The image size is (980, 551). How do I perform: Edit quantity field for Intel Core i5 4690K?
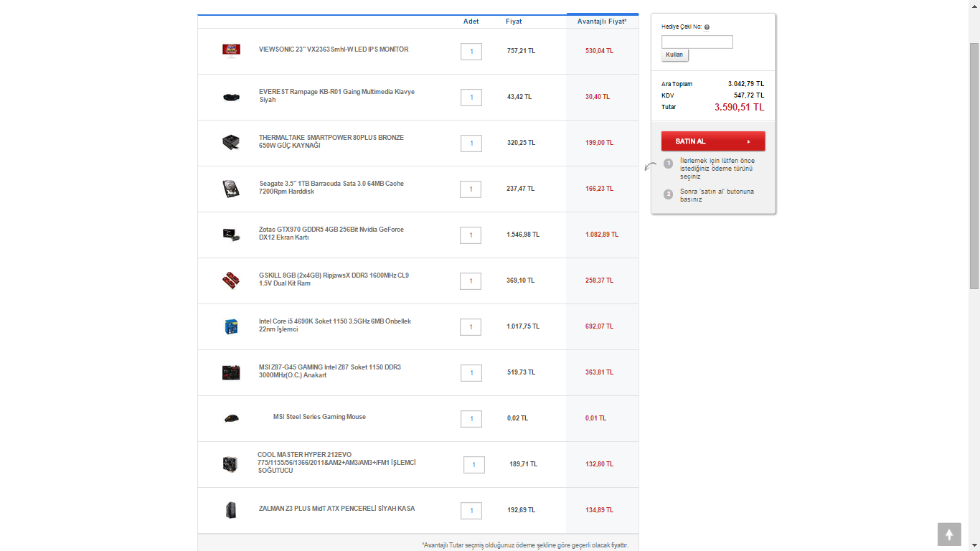[471, 327]
